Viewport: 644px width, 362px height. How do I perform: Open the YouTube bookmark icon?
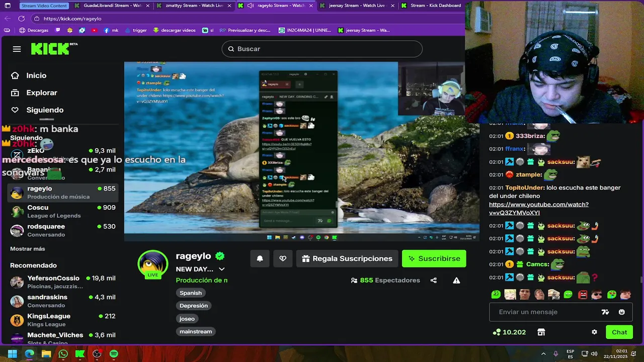pos(94,30)
